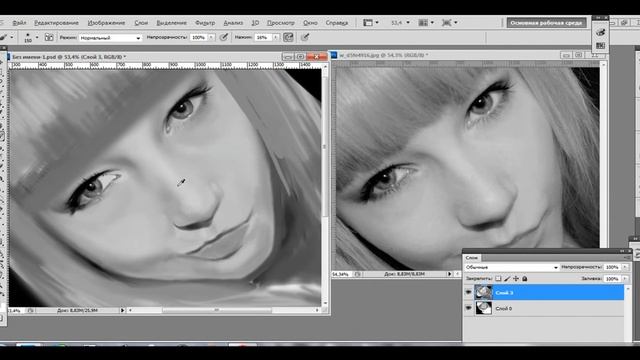The height and width of the screenshot is (360, 640).
Task: Click the bottom icon in the floating mini panel
Action: tap(600, 46)
